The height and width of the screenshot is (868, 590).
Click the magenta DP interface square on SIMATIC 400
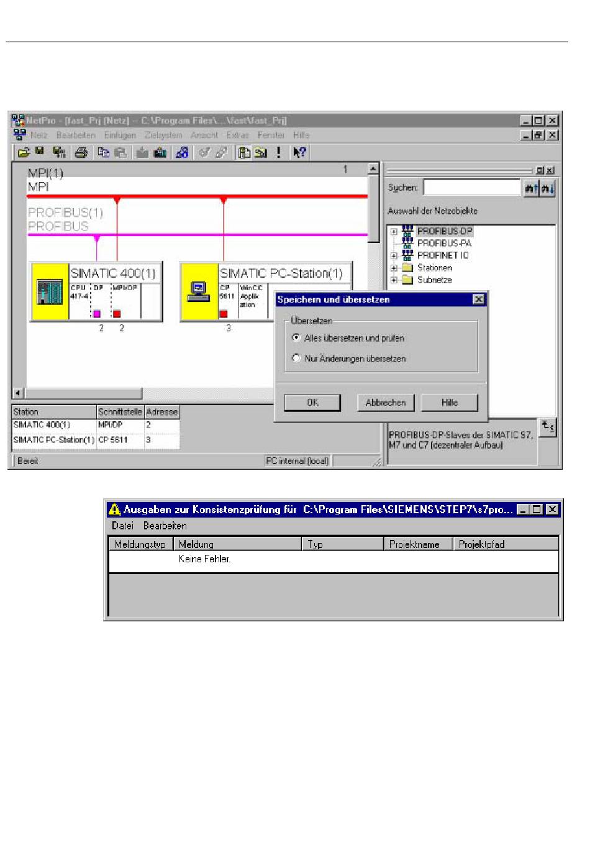[x=96, y=314]
